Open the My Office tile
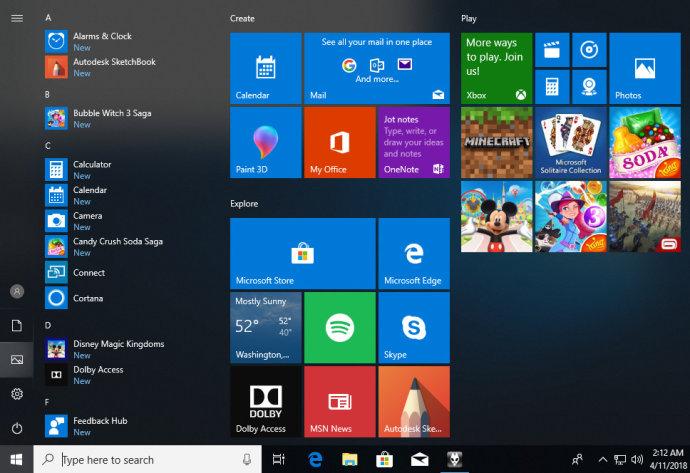Screen dimensions: 690x473 [x=340, y=143]
